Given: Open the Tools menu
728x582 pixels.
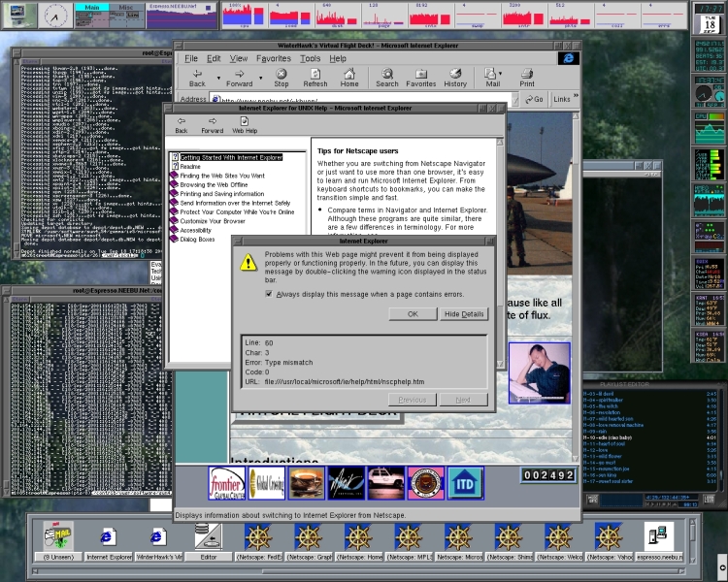Looking at the screenshot, I should 310,58.
